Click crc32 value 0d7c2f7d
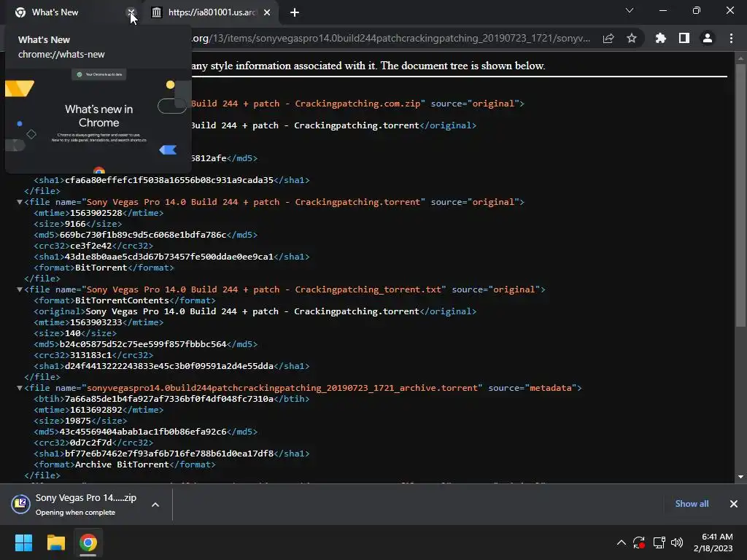Viewport: 747px width, 560px height. (91, 443)
